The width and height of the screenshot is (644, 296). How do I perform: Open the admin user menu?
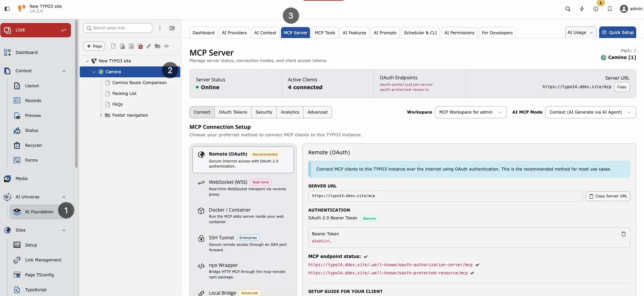coord(631,9)
